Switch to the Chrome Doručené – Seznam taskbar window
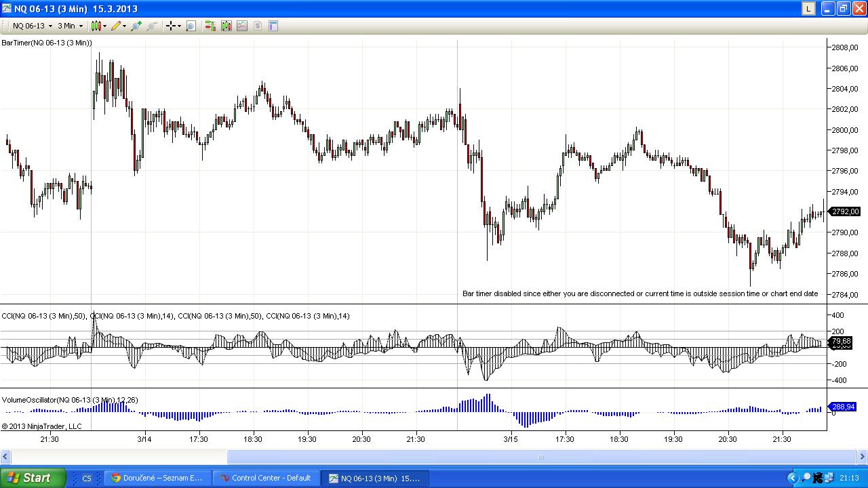 click(159, 478)
